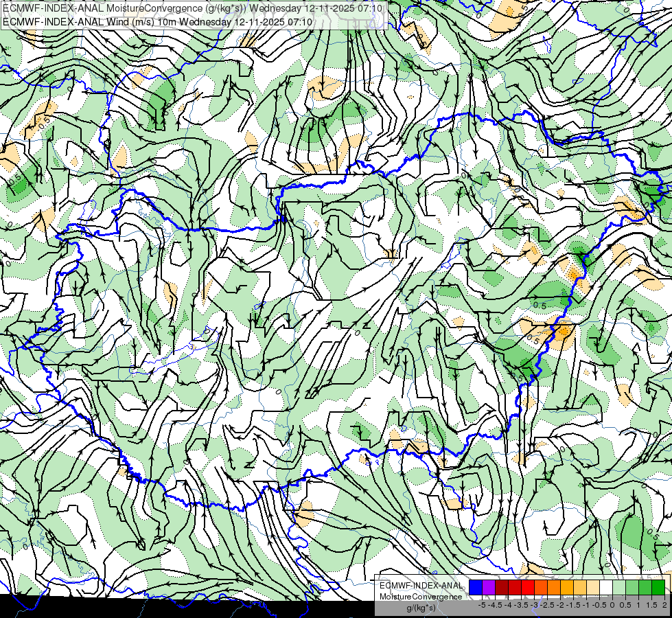Click ECMWF-INDEX-ANAL label in the legend box
672x618 pixels.
(421, 586)
